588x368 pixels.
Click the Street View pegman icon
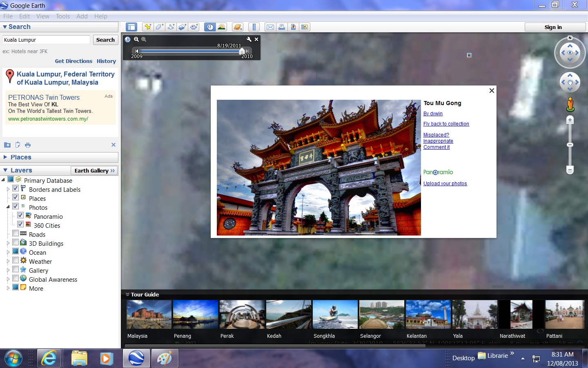tap(570, 104)
